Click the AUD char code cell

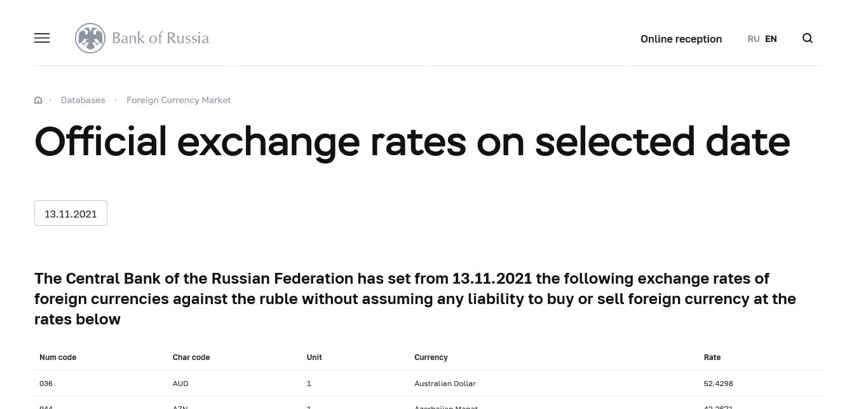[x=180, y=384]
